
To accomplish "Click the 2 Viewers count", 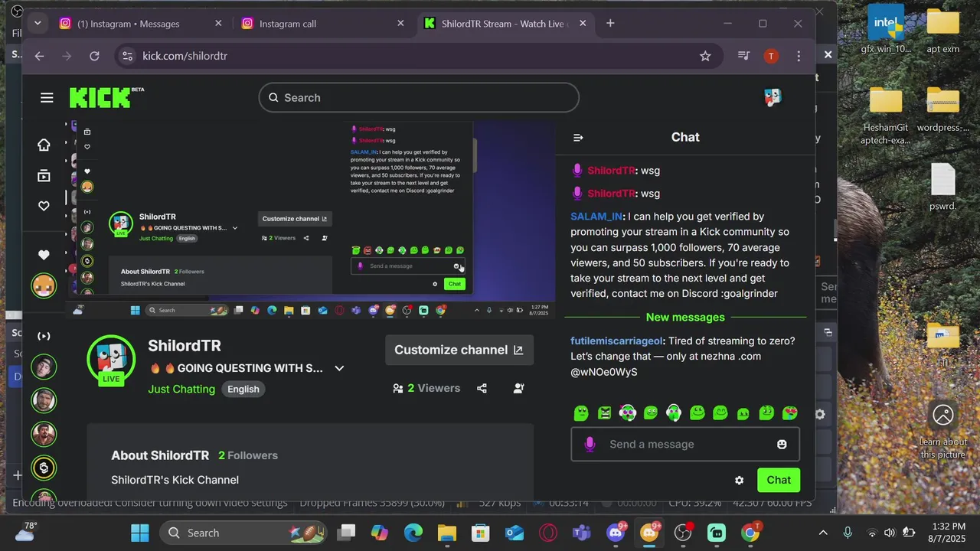I will click(x=426, y=389).
